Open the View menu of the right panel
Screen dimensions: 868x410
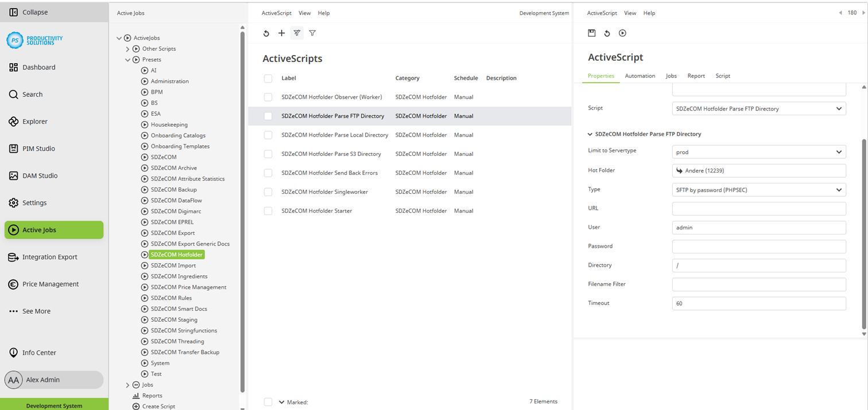click(630, 13)
